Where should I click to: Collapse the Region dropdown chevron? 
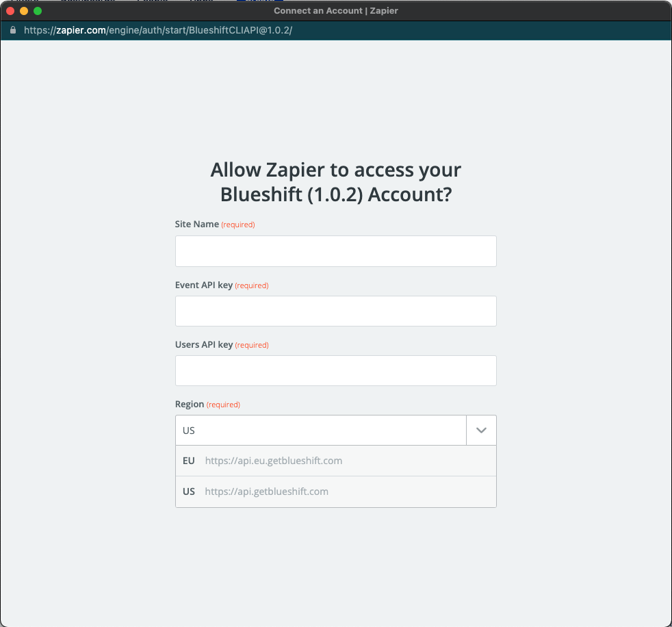(x=481, y=431)
